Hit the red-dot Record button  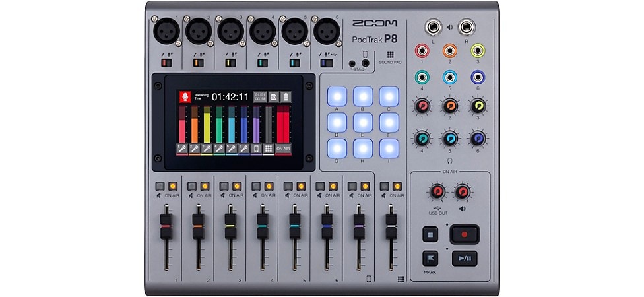[464, 234]
